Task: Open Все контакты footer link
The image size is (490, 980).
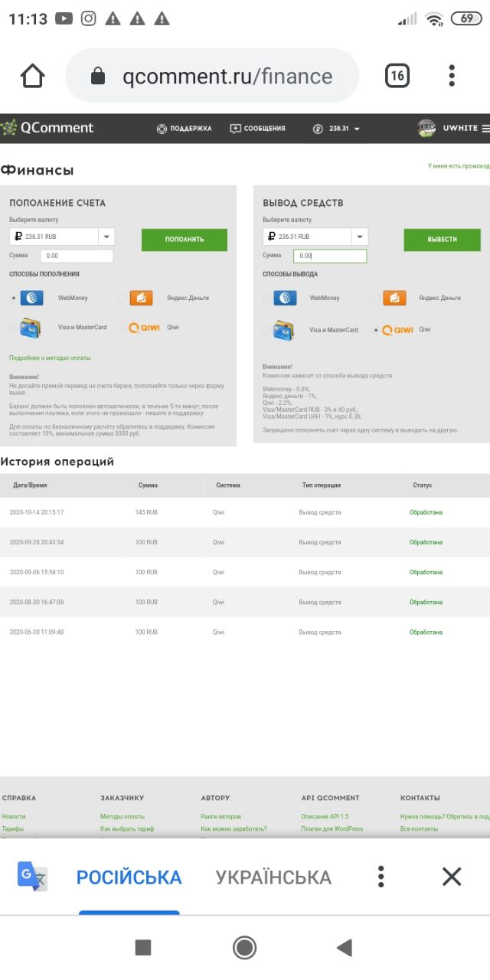Action: (x=420, y=829)
